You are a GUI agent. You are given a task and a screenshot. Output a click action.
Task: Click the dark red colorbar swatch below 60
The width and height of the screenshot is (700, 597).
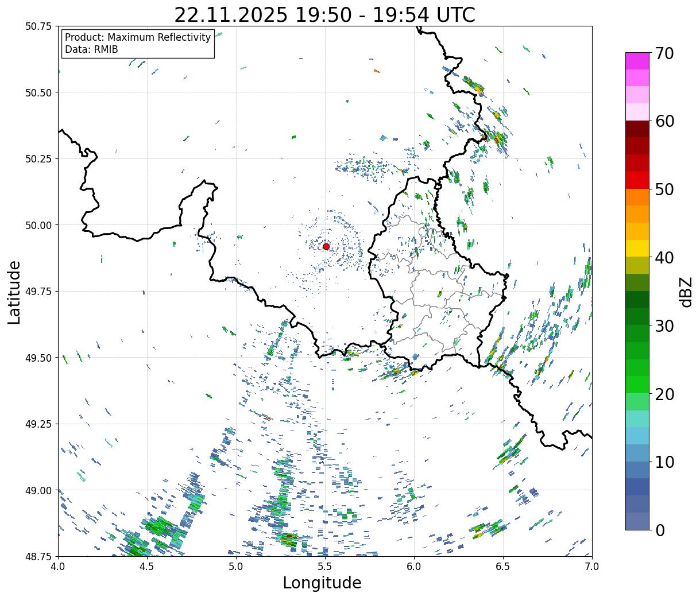(x=637, y=129)
